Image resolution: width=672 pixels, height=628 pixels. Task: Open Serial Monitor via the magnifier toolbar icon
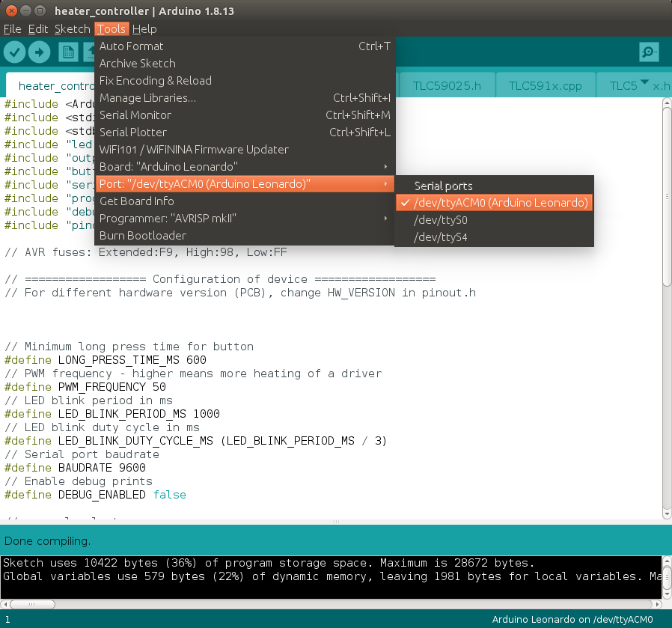(649, 52)
